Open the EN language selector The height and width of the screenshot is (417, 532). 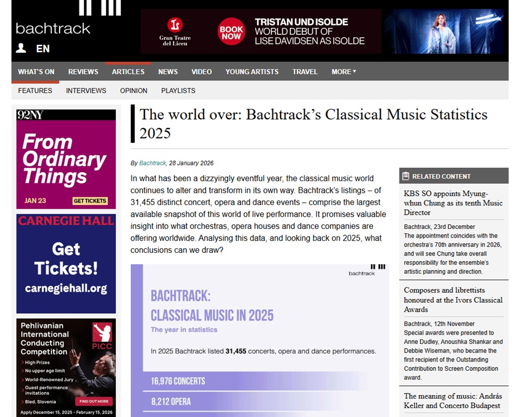coord(43,48)
